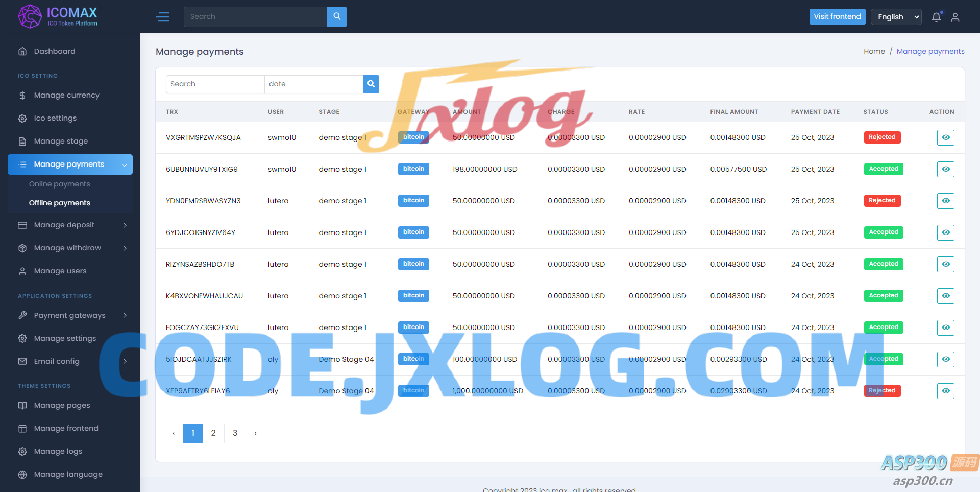Open Manage language in the sidebar
The image size is (980, 492).
click(x=68, y=474)
